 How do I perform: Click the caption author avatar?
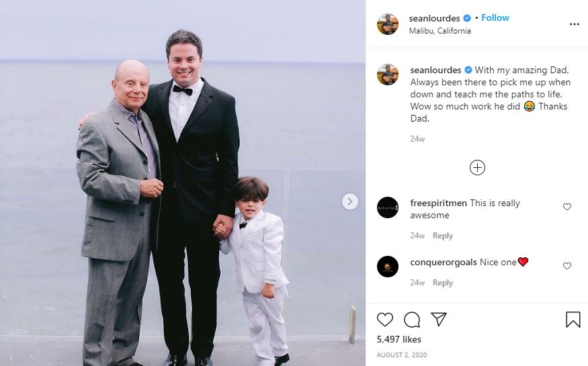coord(388,75)
